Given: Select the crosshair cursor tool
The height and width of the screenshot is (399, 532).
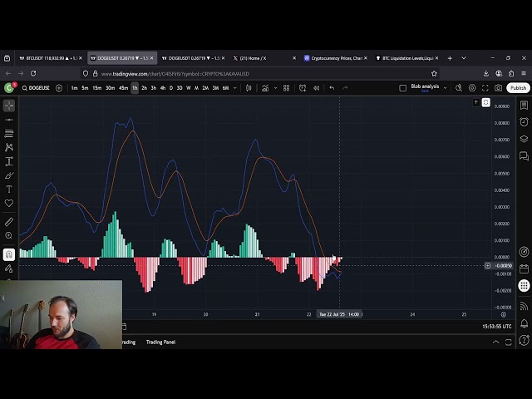Looking at the screenshot, I should coord(9,106).
